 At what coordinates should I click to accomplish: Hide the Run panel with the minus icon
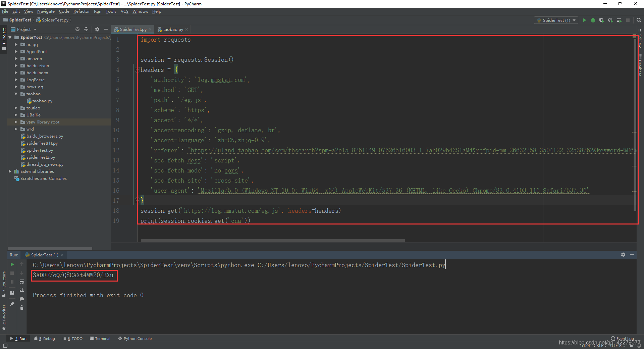632,255
